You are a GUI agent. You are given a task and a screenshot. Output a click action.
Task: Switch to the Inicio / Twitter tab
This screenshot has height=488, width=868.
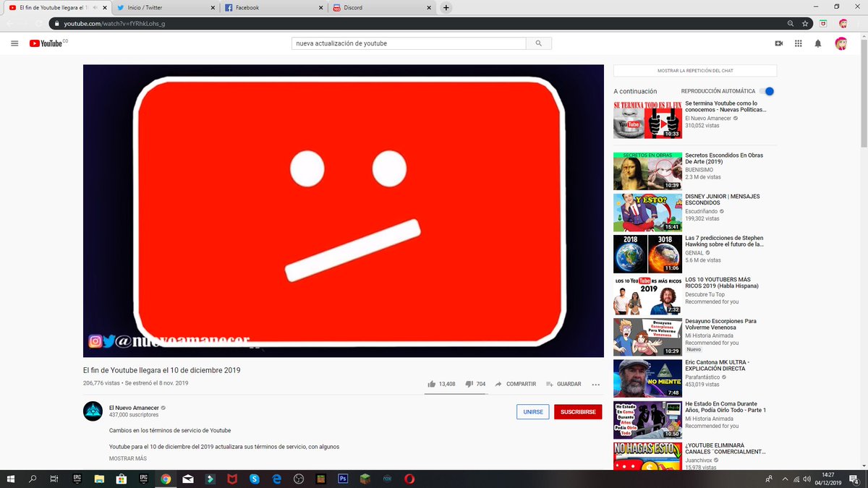tap(166, 8)
